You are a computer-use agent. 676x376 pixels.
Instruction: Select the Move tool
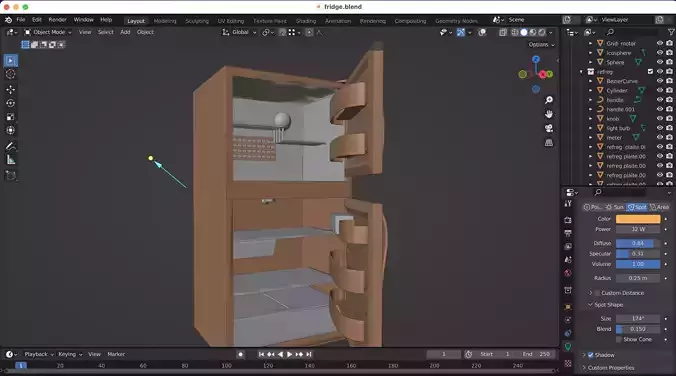pos(10,89)
